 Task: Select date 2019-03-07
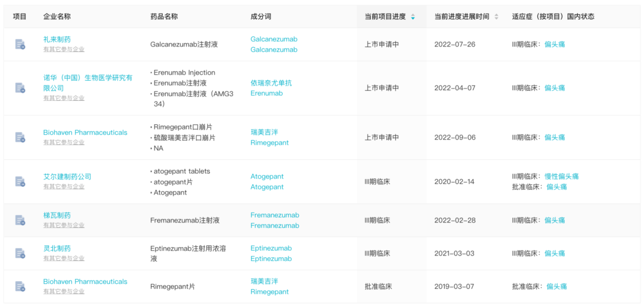tap(454, 286)
